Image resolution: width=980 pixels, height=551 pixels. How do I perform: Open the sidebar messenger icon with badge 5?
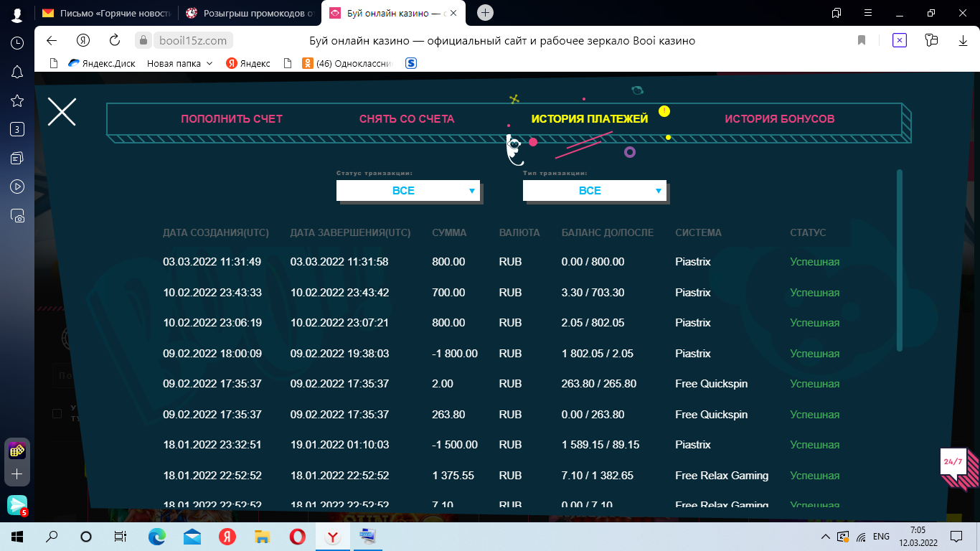pos(17,505)
